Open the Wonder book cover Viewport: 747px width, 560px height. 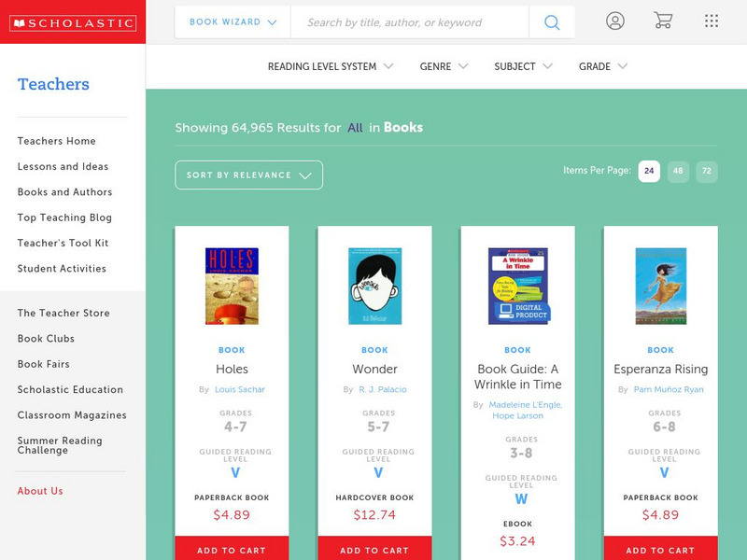(x=375, y=286)
